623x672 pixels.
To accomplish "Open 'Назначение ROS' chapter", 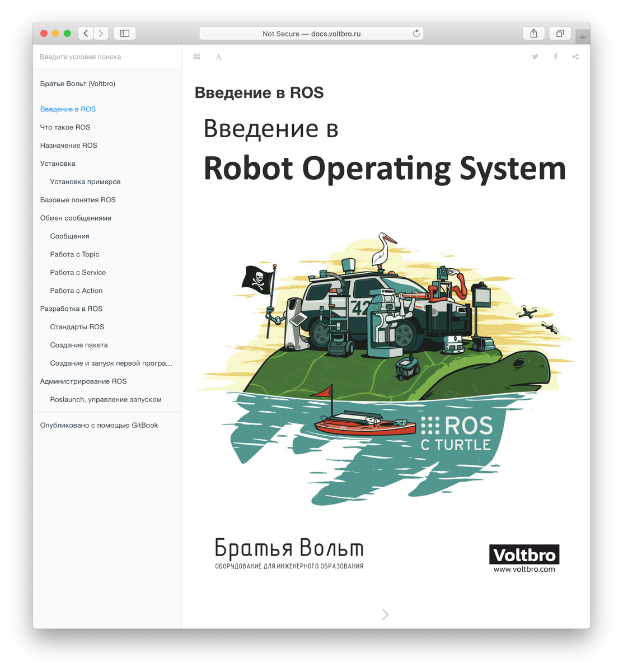I will (107, 145).
